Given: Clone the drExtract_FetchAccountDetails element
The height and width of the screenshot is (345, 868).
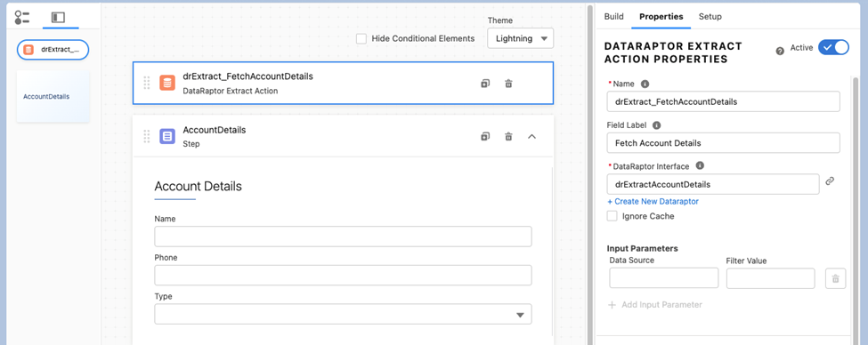Looking at the screenshot, I should pyautogui.click(x=485, y=84).
